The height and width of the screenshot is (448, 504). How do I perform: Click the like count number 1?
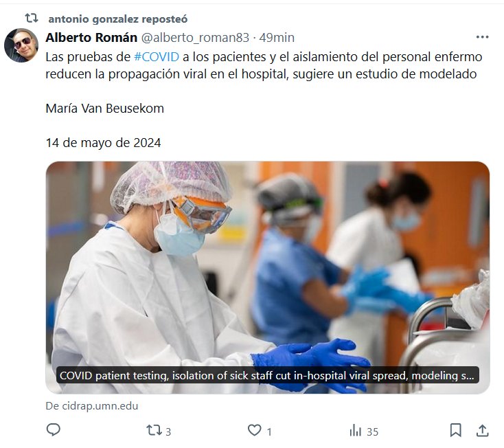(269, 432)
